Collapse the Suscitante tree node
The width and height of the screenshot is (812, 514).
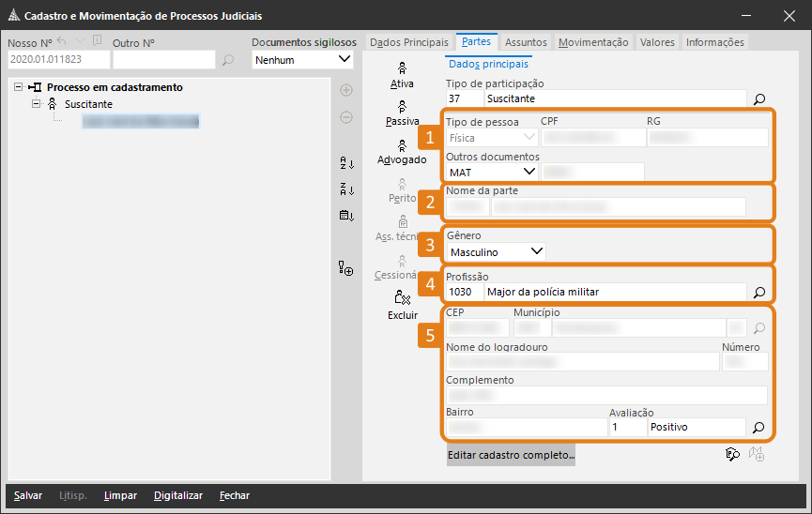[37, 104]
